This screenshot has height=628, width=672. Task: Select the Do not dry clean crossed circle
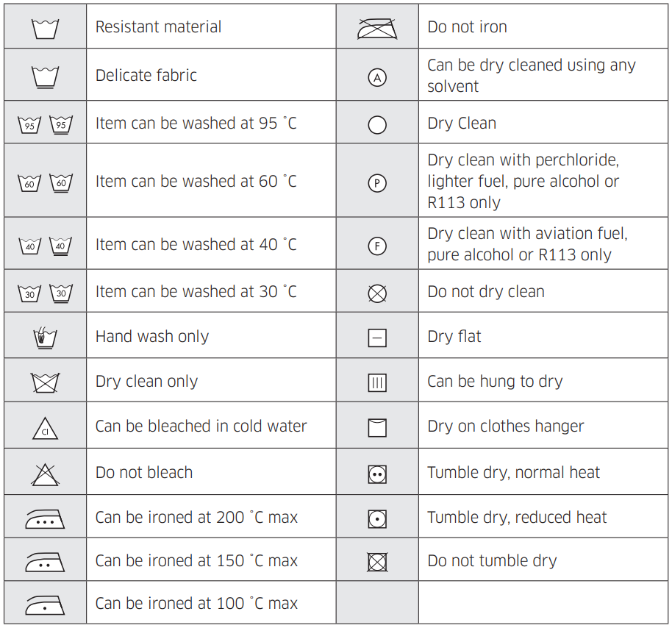[x=377, y=293]
